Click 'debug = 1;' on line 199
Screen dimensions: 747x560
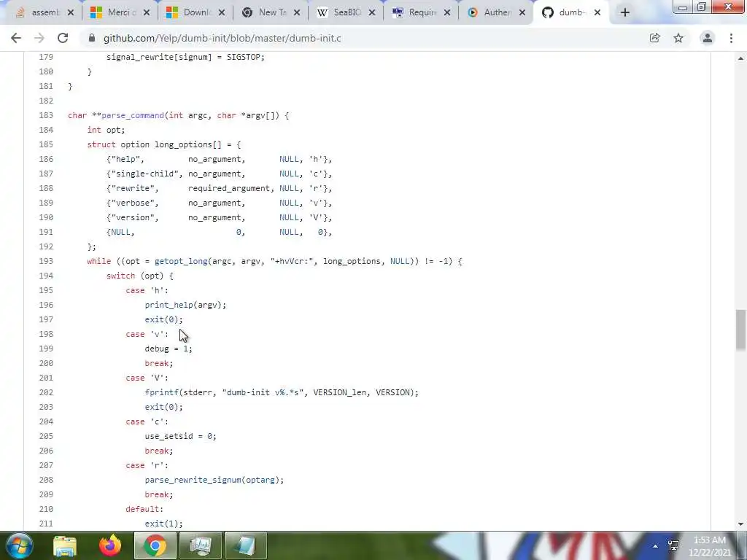click(169, 349)
